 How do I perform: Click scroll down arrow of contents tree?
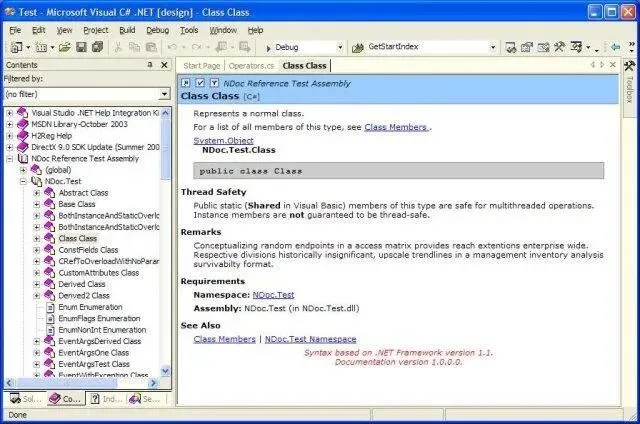click(165, 371)
